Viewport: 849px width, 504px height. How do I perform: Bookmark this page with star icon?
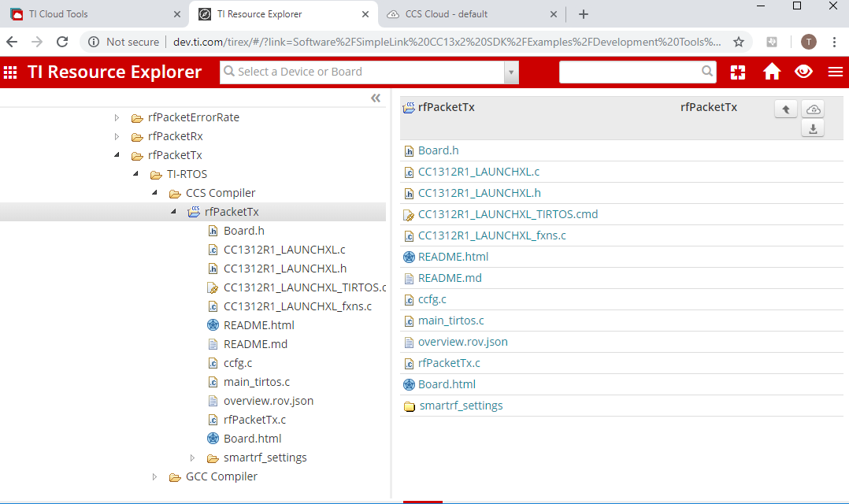click(x=739, y=42)
